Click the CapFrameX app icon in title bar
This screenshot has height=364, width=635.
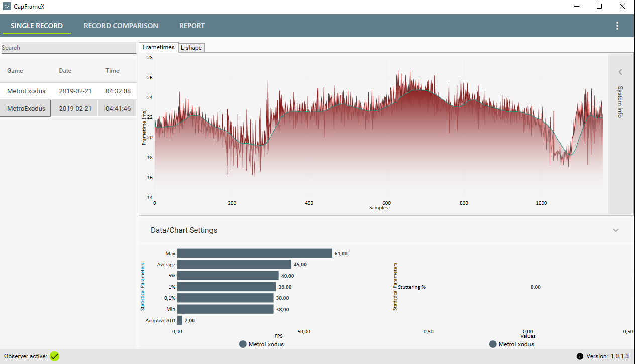[x=7, y=7]
